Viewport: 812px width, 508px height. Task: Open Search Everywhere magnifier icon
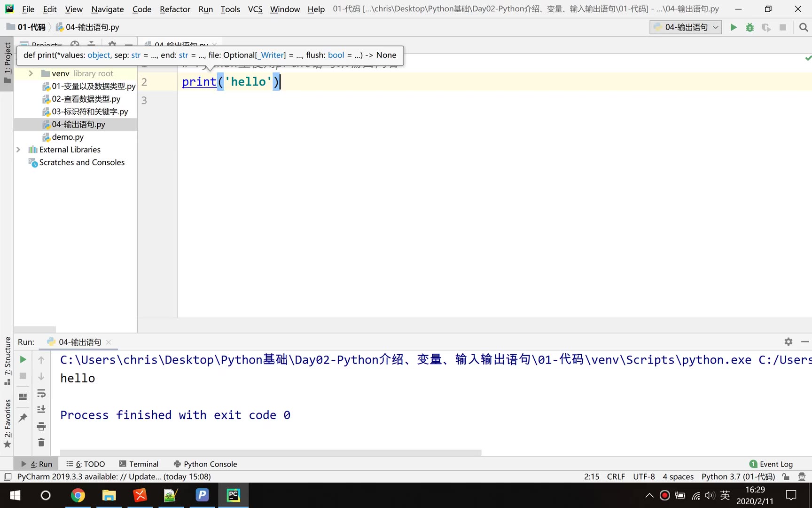point(804,27)
